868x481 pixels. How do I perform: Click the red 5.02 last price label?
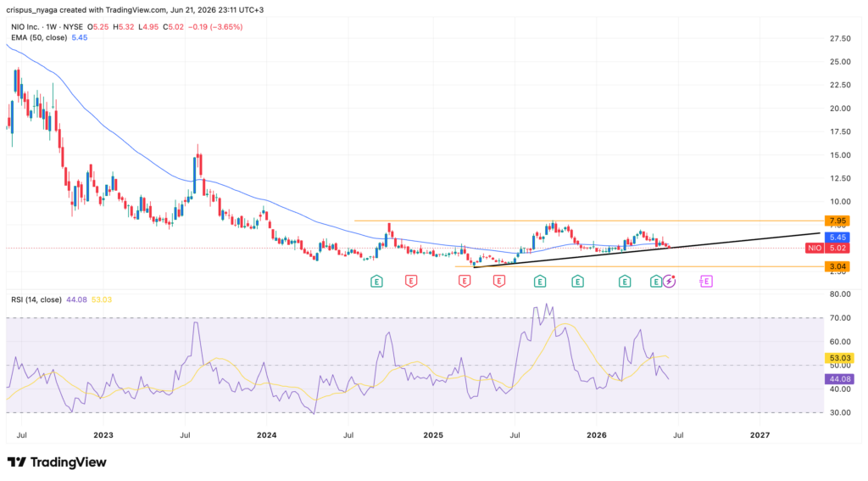point(838,249)
